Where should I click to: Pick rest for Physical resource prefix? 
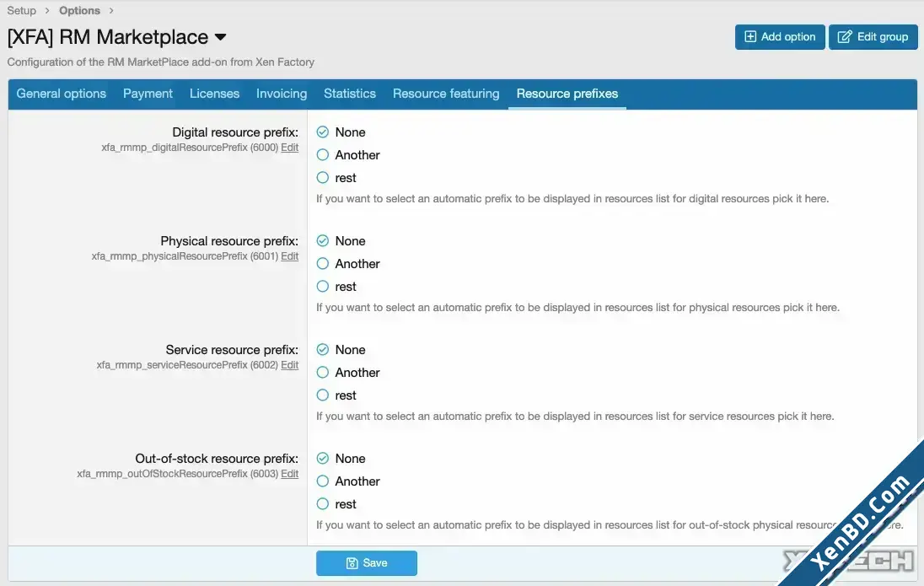tap(322, 287)
